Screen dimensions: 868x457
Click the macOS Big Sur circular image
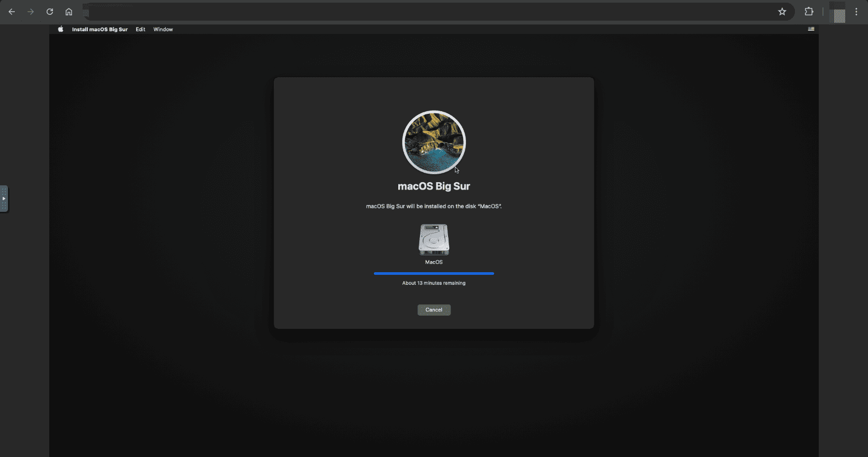(434, 142)
